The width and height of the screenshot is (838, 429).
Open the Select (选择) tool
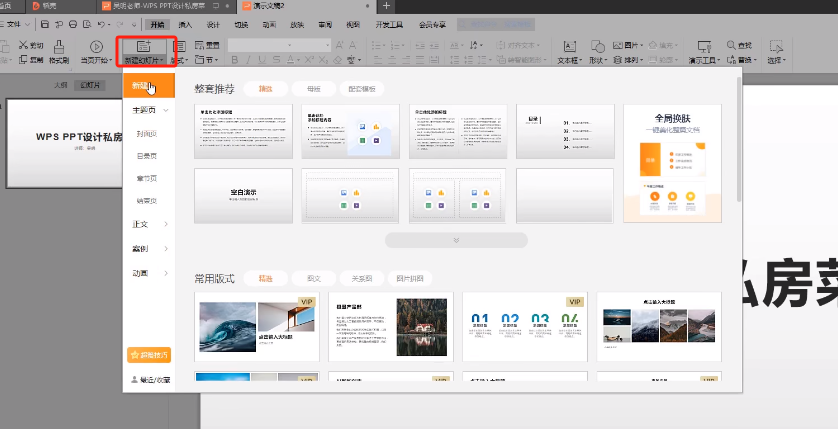pyautogui.click(x=777, y=47)
